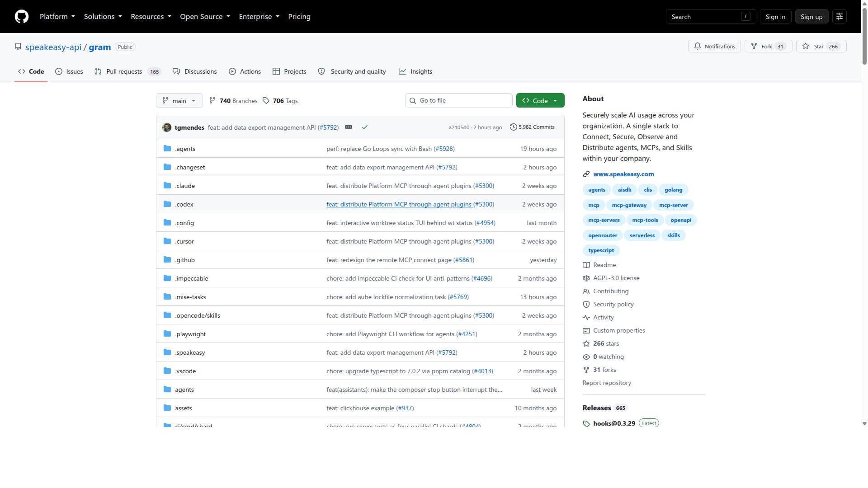
Task: Click the GitHub logo icon
Action: tap(22, 17)
